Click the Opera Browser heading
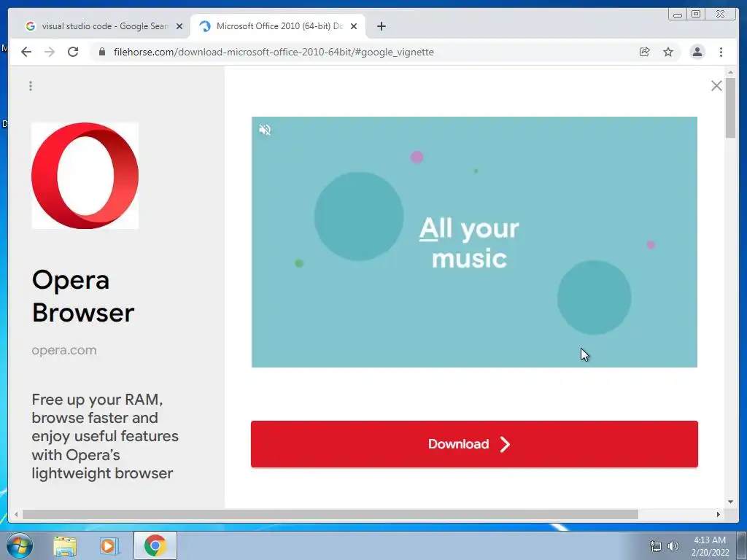This screenshot has width=747, height=560. point(83,296)
